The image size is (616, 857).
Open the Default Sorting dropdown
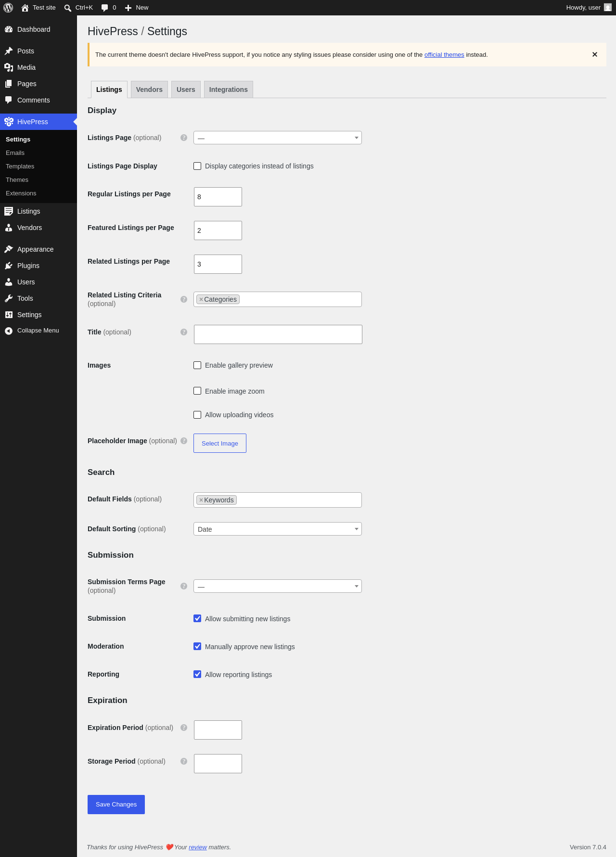coord(278,529)
